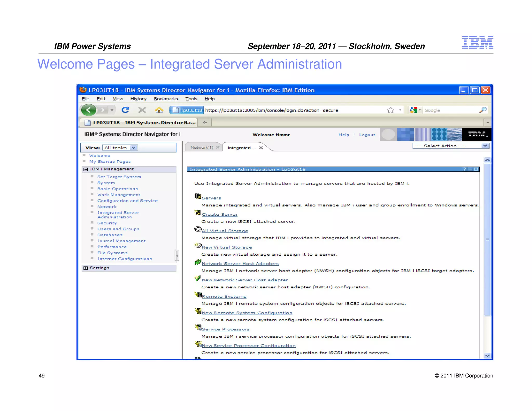Screen dimensions: 532x411
Task: Close the Network(1) tab with its X
Action: (x=218, y=147)
